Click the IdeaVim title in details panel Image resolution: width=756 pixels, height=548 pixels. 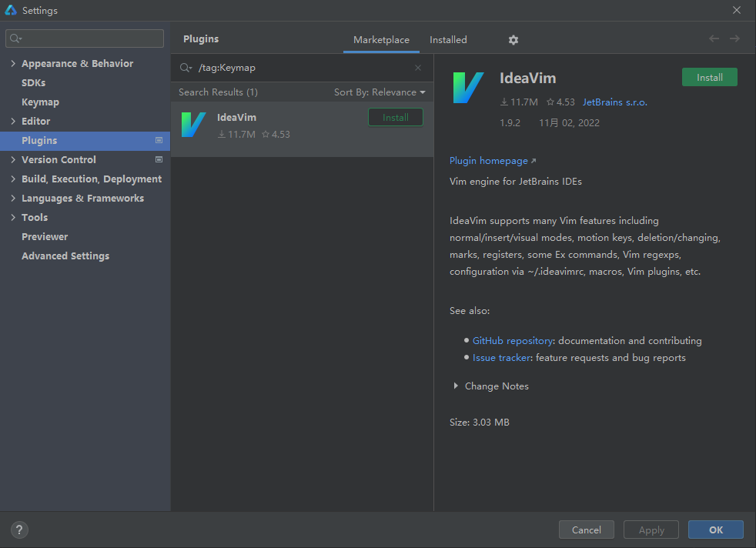[x=527, y=78]
